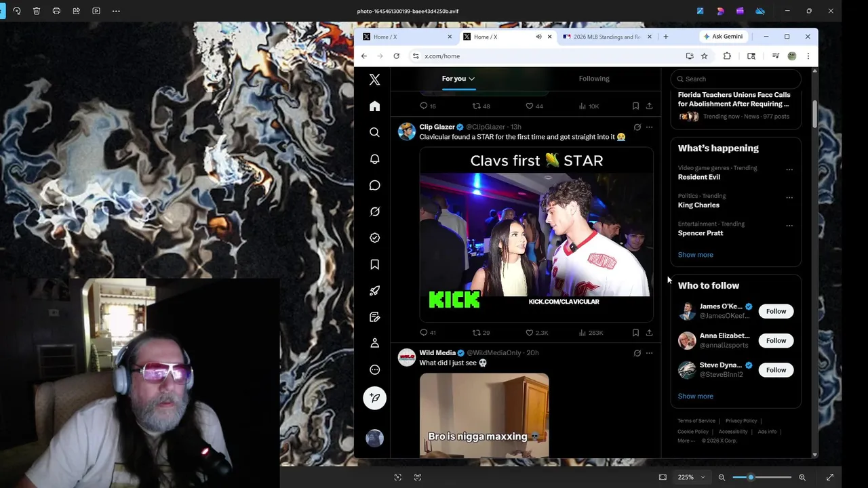Click the zoom in magnifier icon
The image size is (868, 488).
point(802,477)
